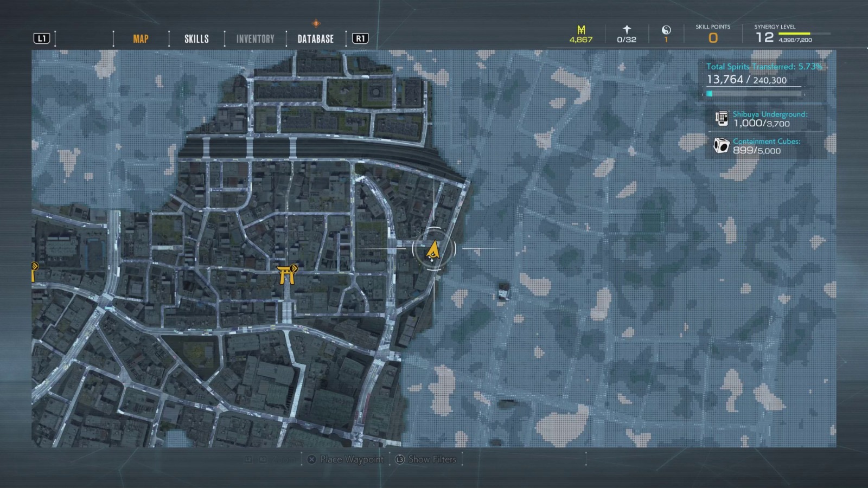The image size is (868, 488).
Task: Switch to the SKILLS tab
Action: click(x=196, y=38)
